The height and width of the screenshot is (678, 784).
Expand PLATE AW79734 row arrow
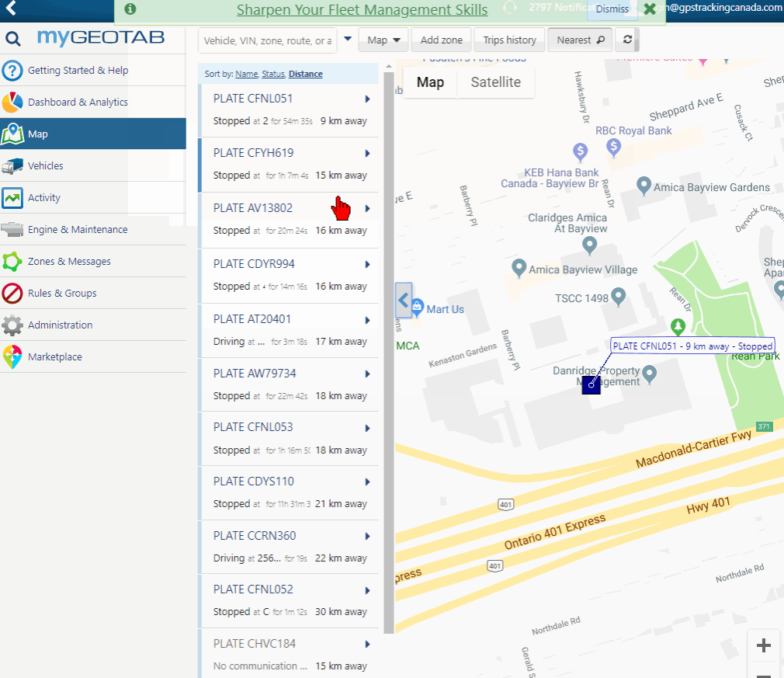point(367,374)
